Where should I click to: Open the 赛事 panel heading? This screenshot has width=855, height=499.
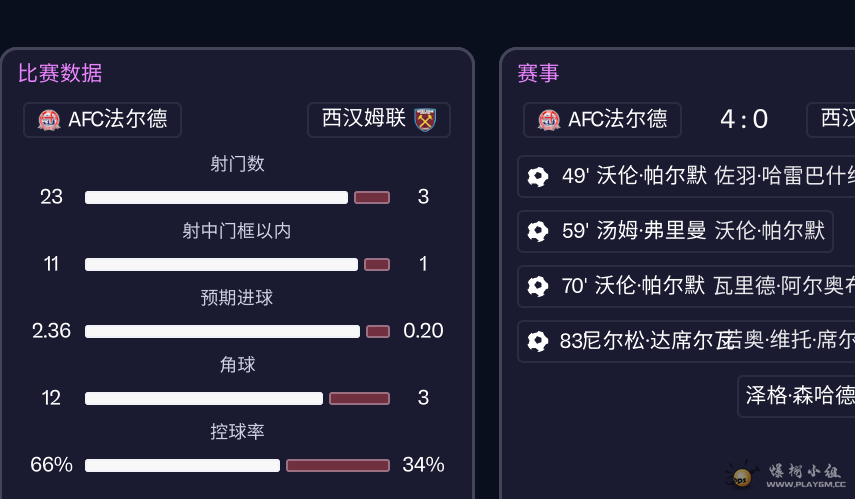[x=538, y=73]
